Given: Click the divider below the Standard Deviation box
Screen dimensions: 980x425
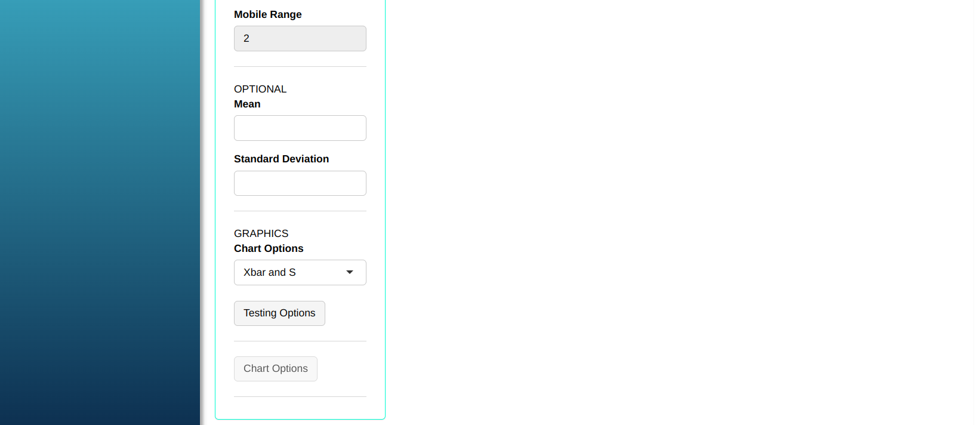Looking at the screenshot, I should click(x=300, y=211).
